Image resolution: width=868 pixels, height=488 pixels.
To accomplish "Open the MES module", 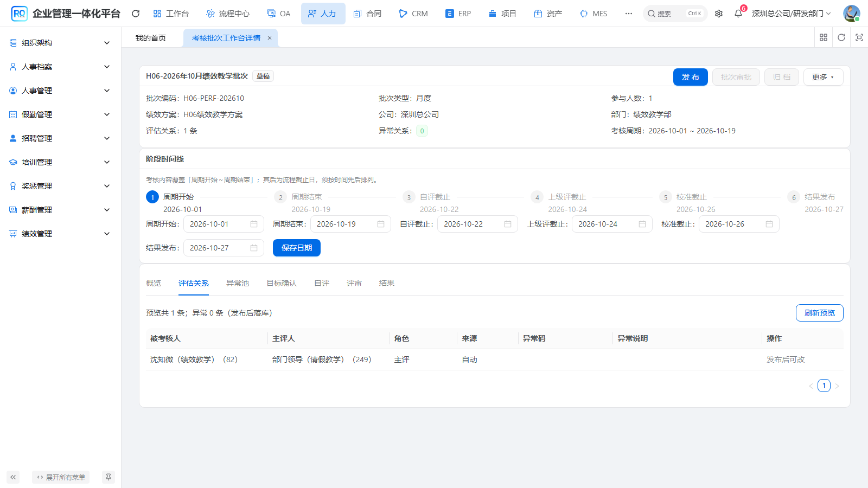I will (593, 14).
